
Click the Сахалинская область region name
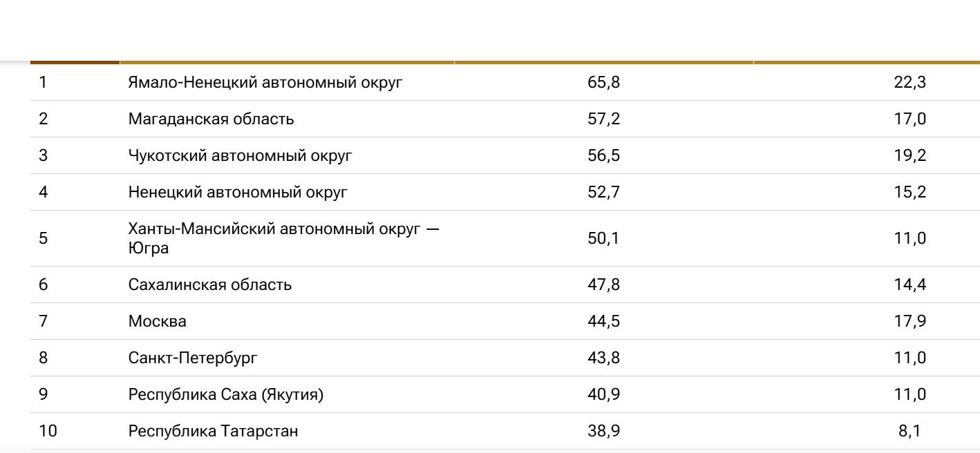[x=210, y=285]
